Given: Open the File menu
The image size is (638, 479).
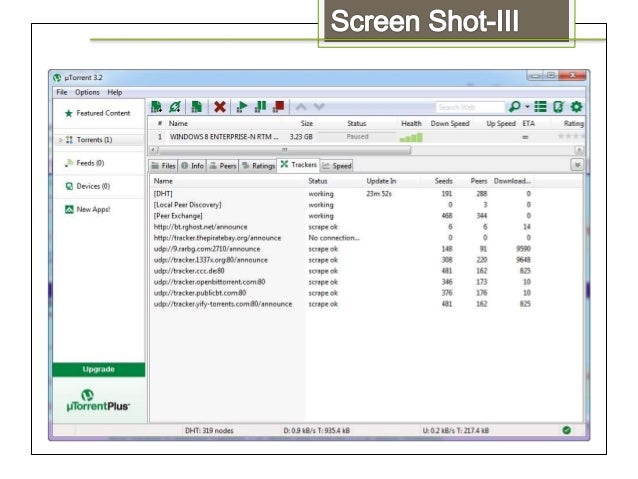Looking at the screenshot, I should (x=62, y=92).
